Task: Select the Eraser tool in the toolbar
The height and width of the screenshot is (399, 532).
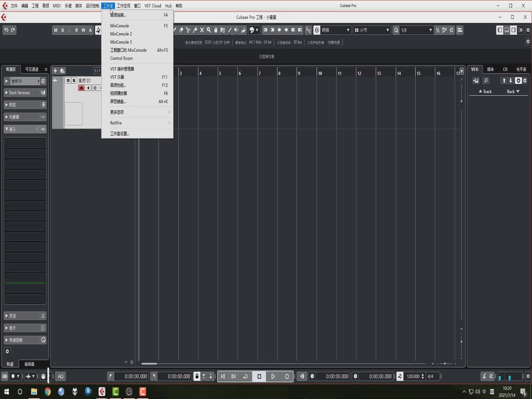Action: [x=181, y=30]
